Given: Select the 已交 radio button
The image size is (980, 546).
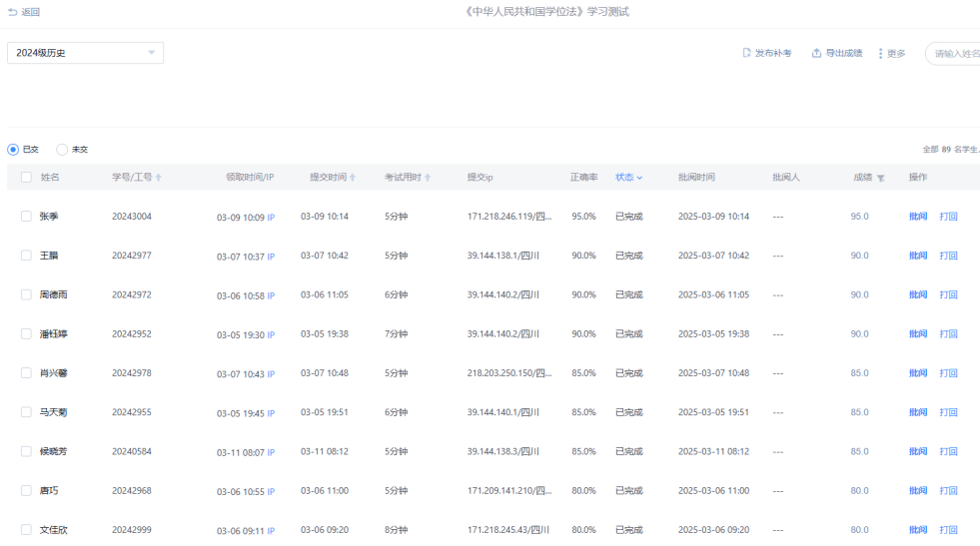Looking at the screenshot, I should [13, 149].
